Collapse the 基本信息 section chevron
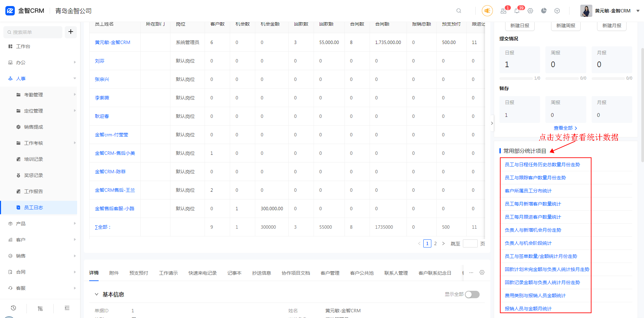Screen dimensions: 644x318 click(97, 294)
